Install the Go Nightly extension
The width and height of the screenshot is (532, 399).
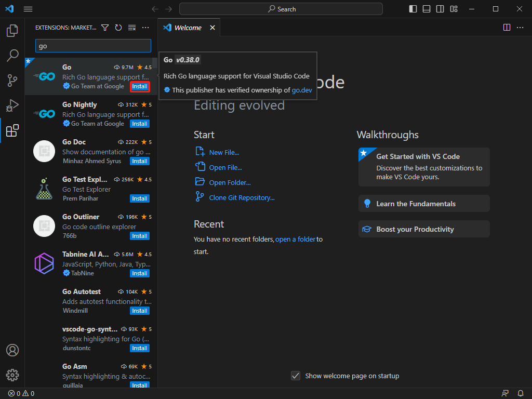[140, 124]
